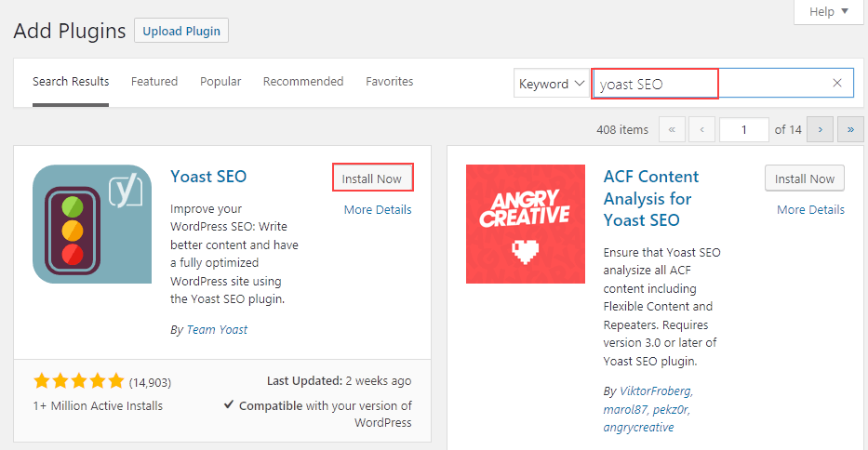The width and height of the screenshot is (868, 450).
Task: Click the current page number field
Action: coord(744,129)
